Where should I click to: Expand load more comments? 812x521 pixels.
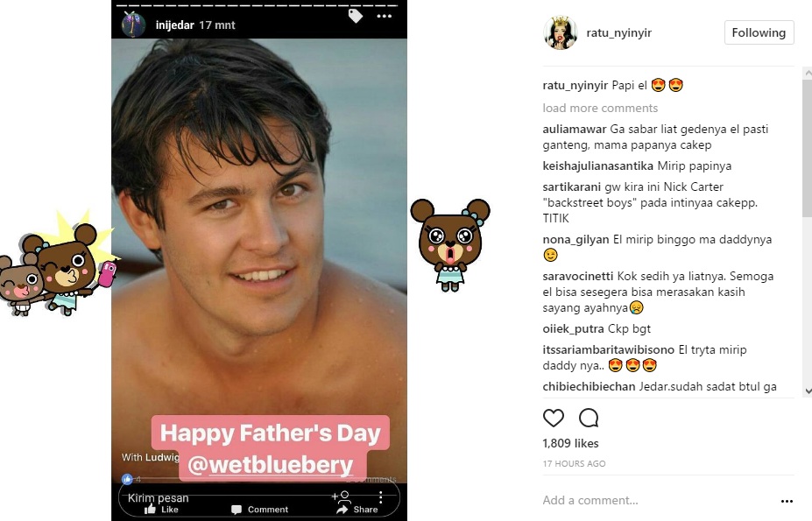(x=600, y=108)
